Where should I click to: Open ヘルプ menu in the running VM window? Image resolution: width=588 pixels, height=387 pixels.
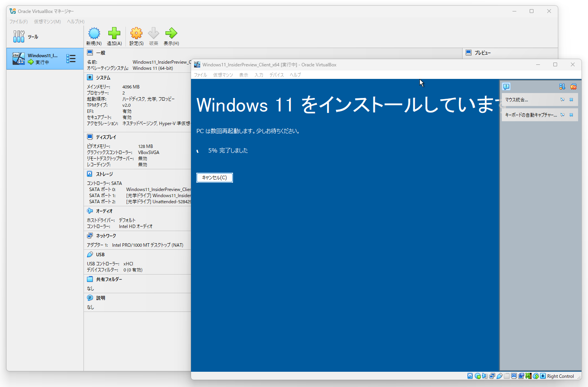coord(295,75)
